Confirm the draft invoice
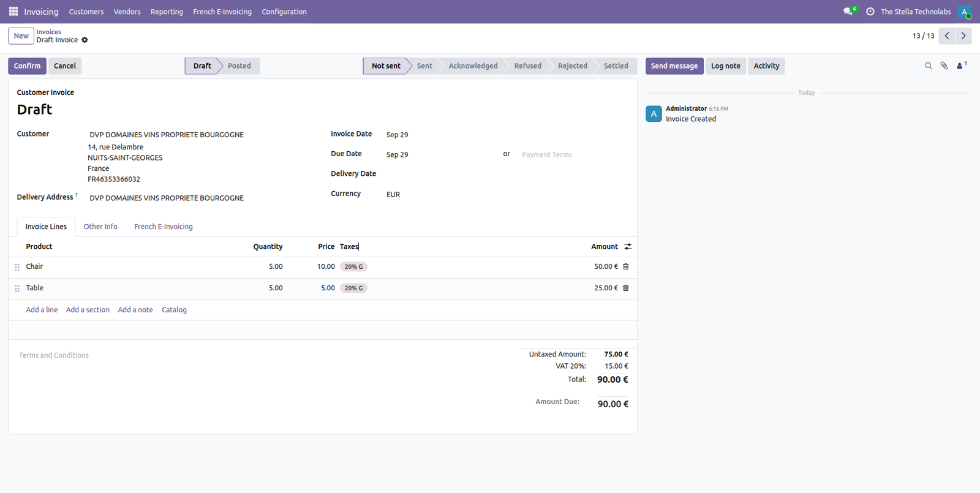 pos(28,66)
